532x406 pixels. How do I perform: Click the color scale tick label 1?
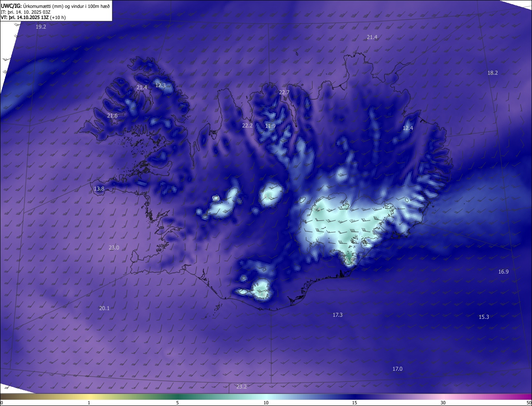coord(89,403)
